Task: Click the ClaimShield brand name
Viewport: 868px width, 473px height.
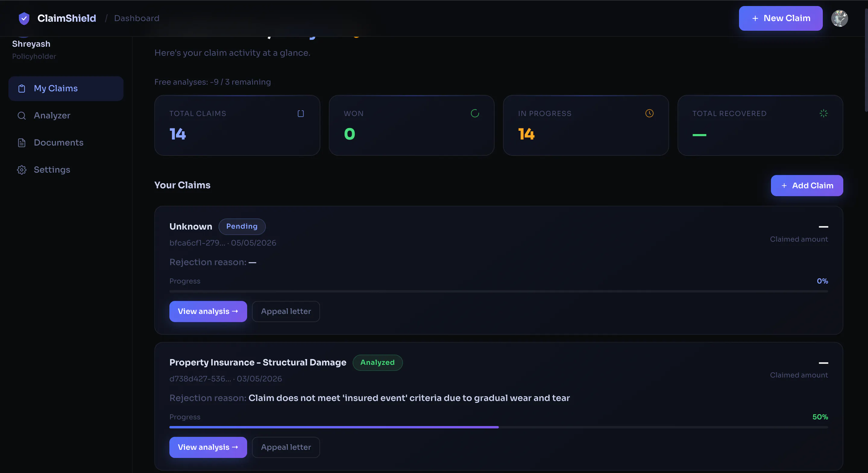Action: [x=67, y=18]
